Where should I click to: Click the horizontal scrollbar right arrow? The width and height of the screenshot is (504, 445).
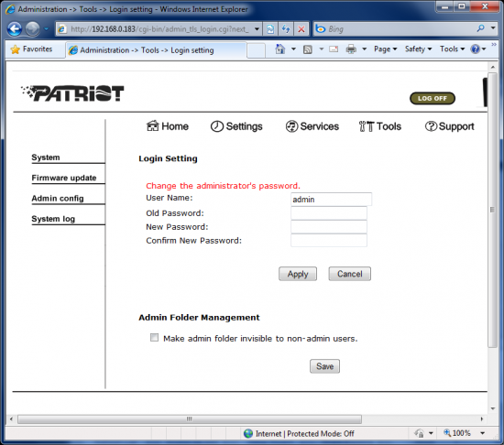482,419
